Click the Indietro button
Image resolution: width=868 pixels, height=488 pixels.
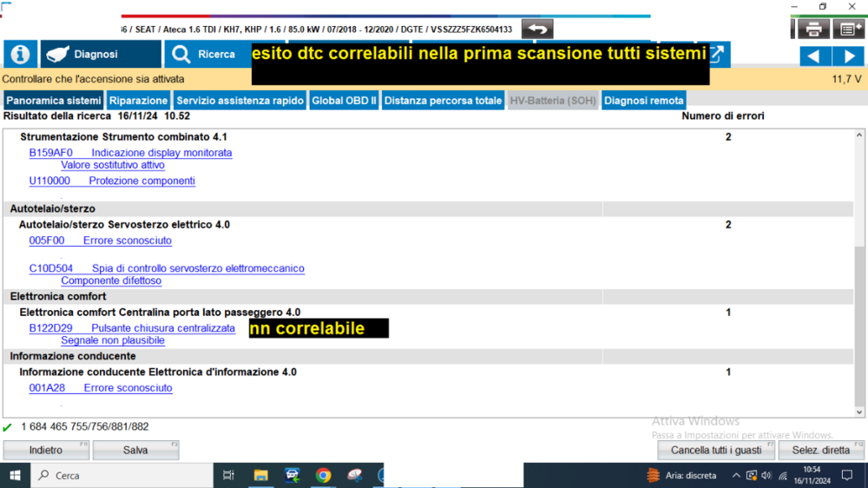coord(46,451)
